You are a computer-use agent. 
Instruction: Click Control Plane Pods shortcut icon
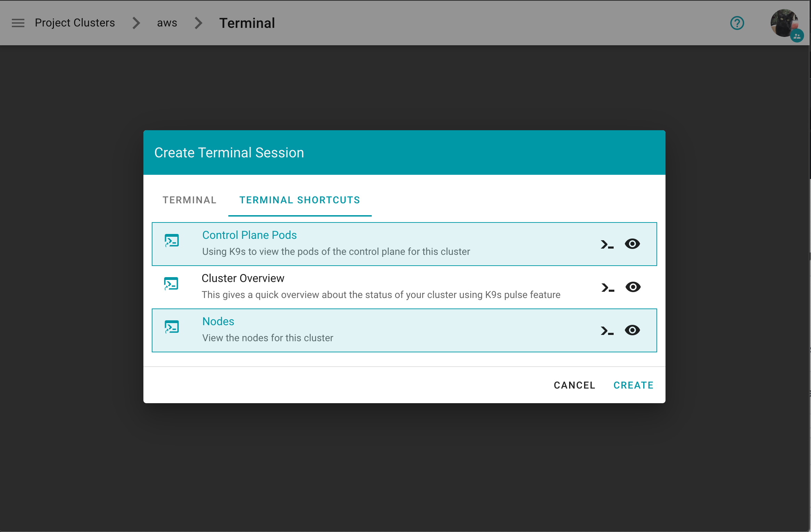pos(172,241)
